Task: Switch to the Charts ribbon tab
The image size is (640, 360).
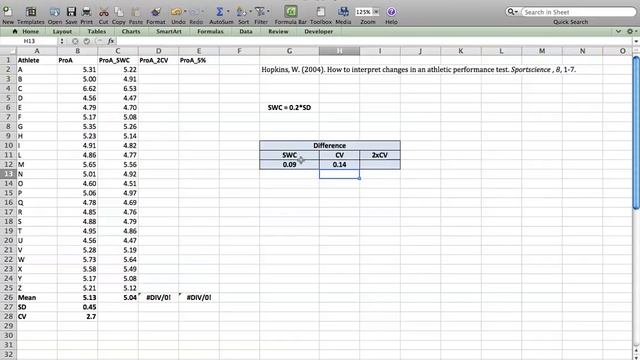Action: tap(131, 31)
